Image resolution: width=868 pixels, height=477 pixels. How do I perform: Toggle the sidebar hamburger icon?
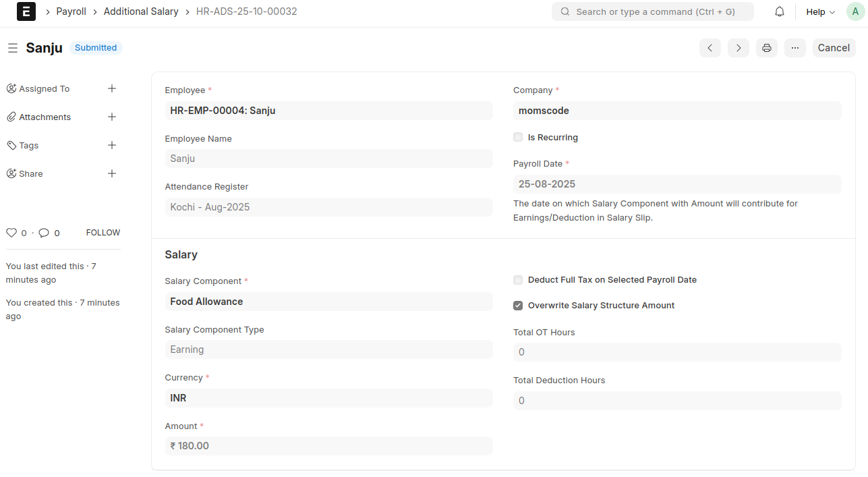coord(12,48)
